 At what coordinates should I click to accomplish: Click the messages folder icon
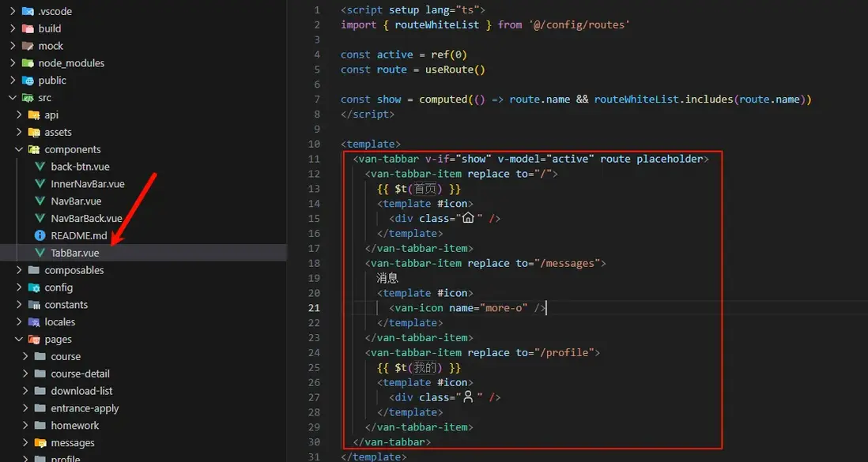tap(40, 442)
